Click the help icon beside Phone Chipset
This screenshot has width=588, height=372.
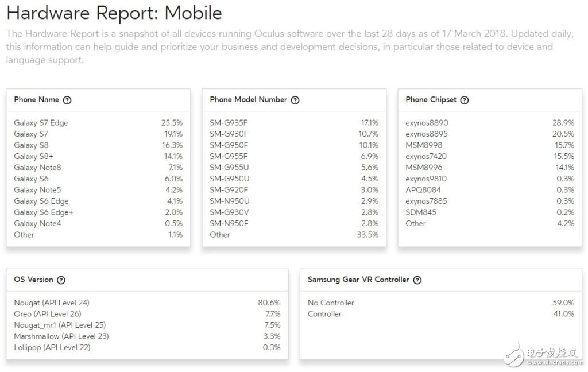tap(465, 100)
